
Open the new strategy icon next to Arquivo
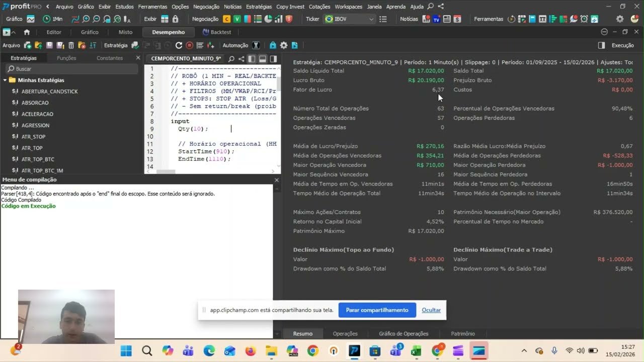point(28,45)
